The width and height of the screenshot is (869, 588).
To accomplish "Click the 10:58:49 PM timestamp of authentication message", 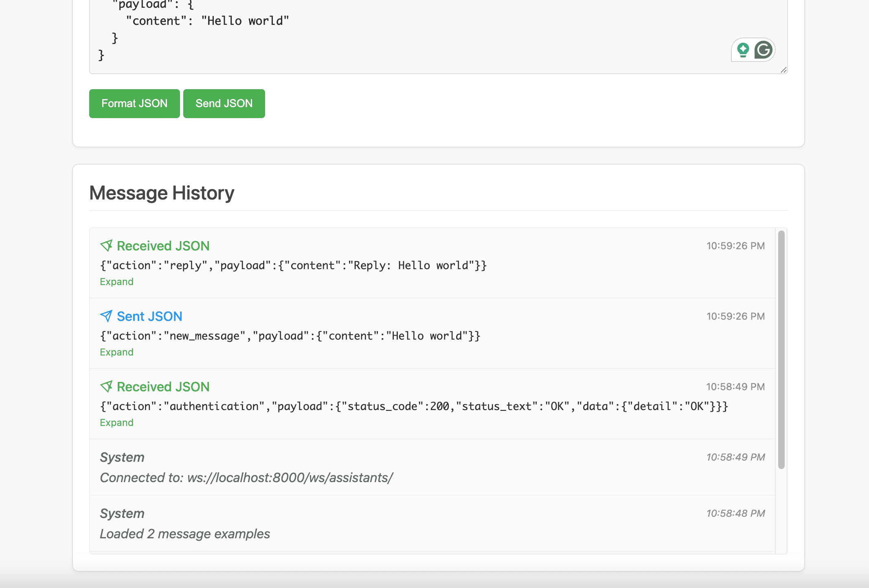I will point(735,387).
